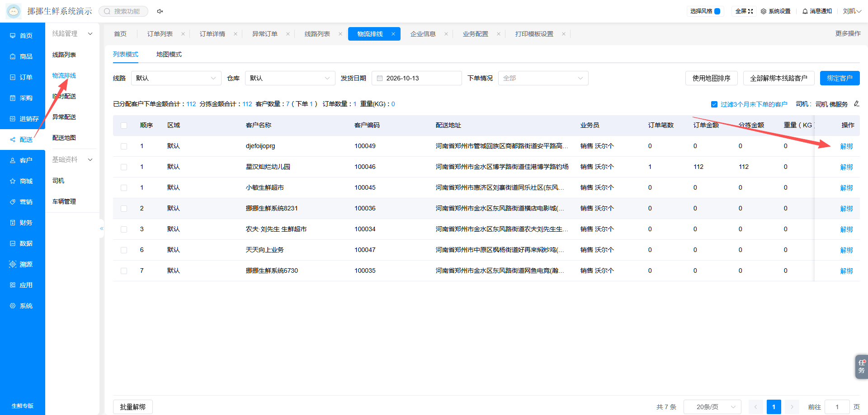
Task: Click 批量解绑 button at bottom
Action: coord(133,407)
